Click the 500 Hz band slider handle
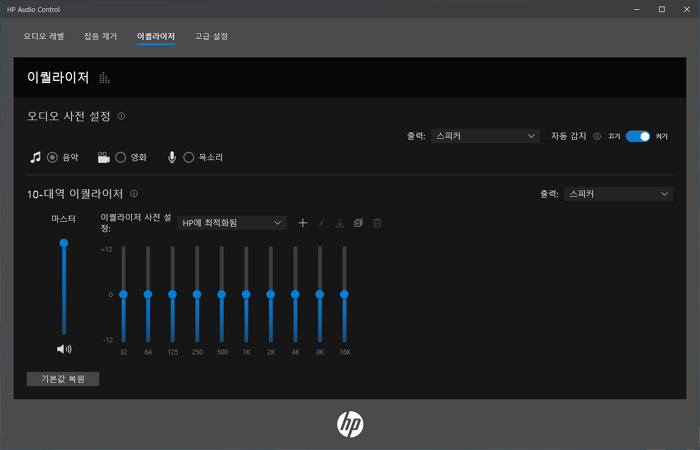This screenshot has height=450, width=700. 221,294
